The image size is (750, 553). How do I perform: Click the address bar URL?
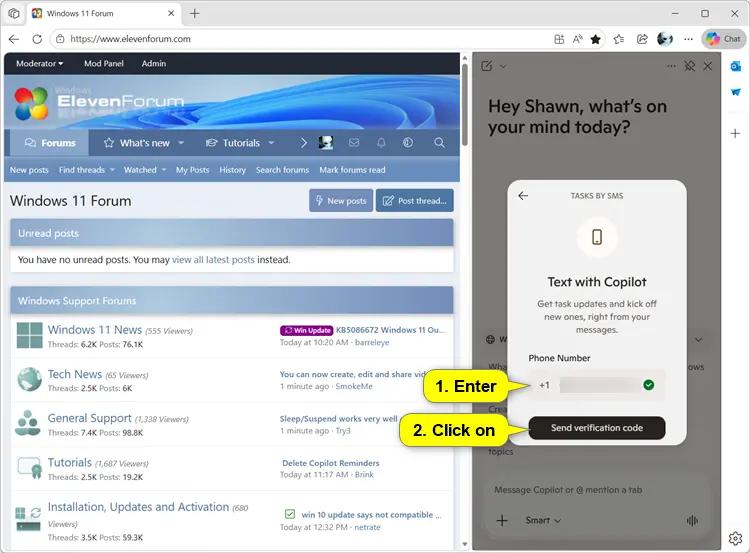pyautogui.click(x=130, y=39)
